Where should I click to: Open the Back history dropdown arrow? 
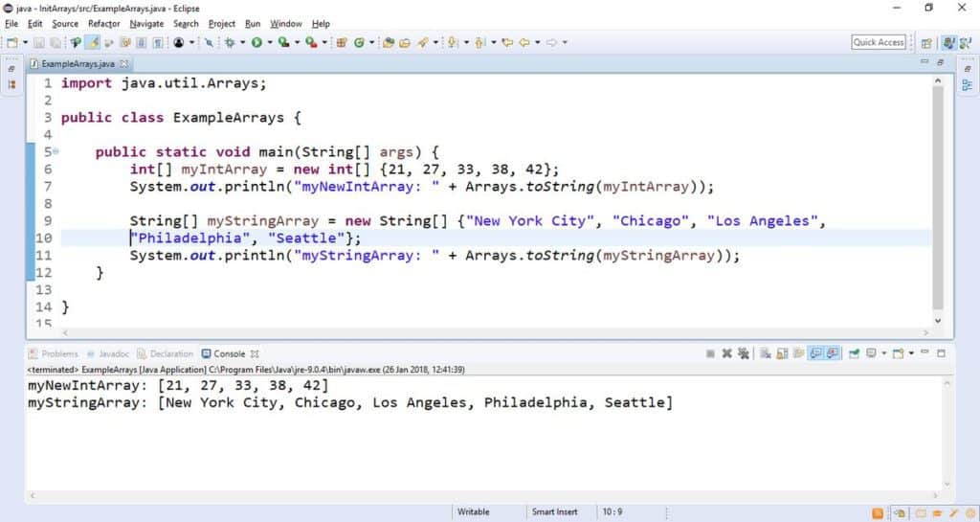click(538, 42)
